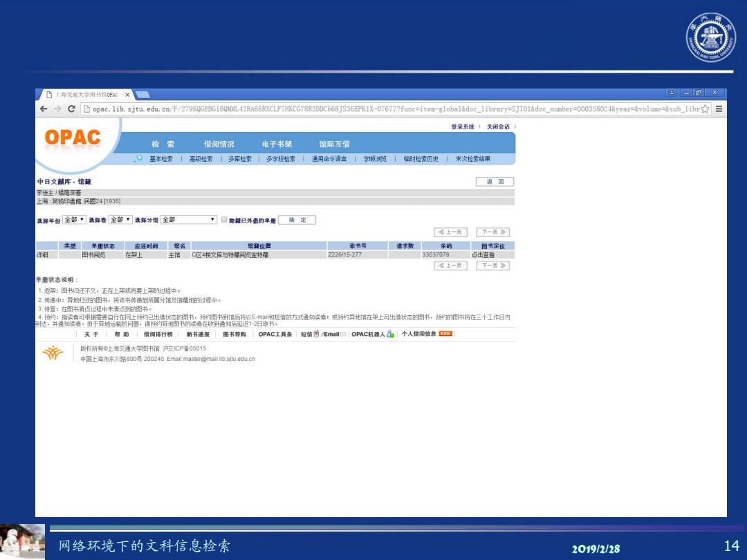Viewport: 747px width, 560px height.
Task: Open 临时检索历史
Action: tap(421, 159)
